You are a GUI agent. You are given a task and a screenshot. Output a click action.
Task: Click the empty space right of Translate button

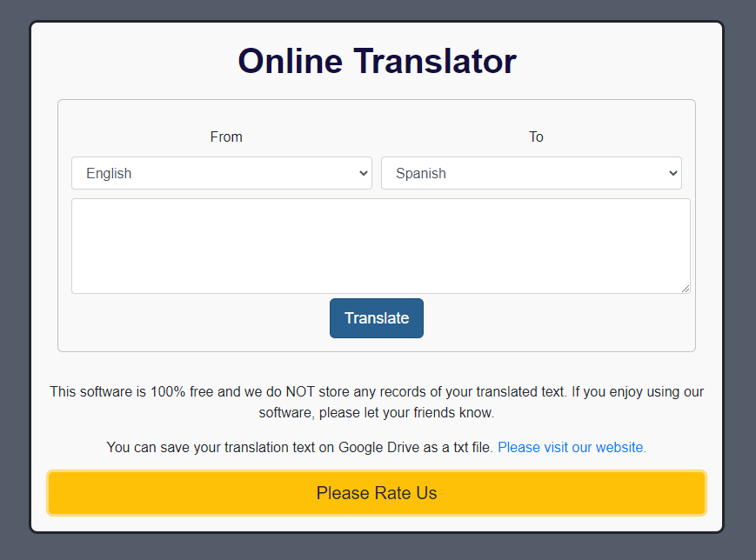tap(557, 318)
